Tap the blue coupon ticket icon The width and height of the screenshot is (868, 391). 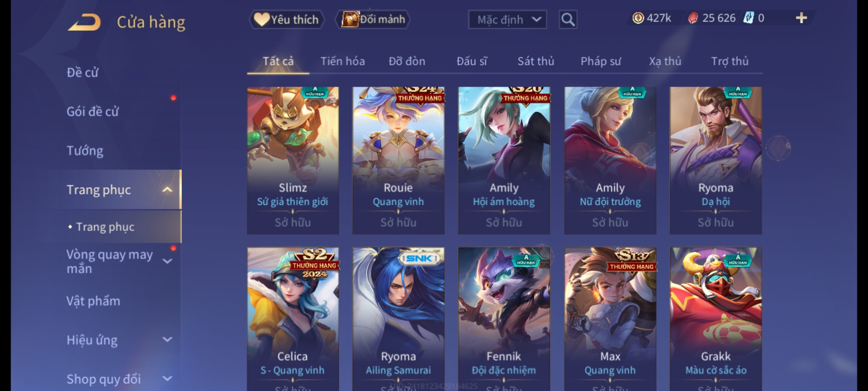click(748, 18)
